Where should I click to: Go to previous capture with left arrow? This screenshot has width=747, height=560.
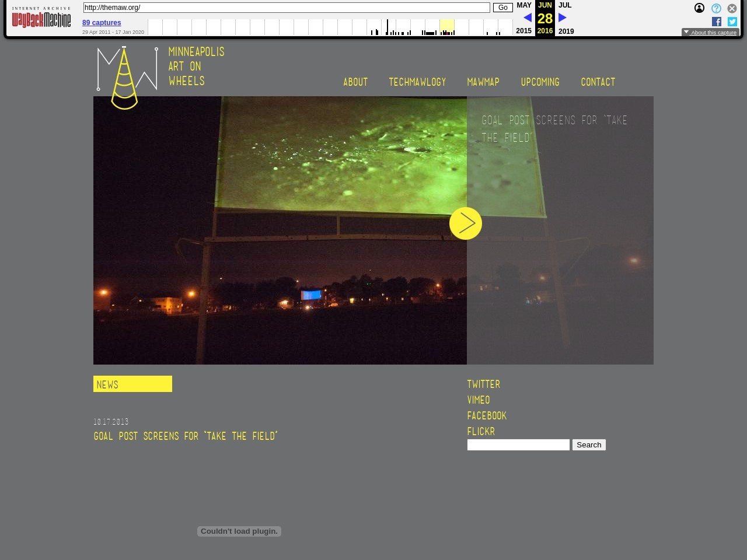(x=527, y=18)
